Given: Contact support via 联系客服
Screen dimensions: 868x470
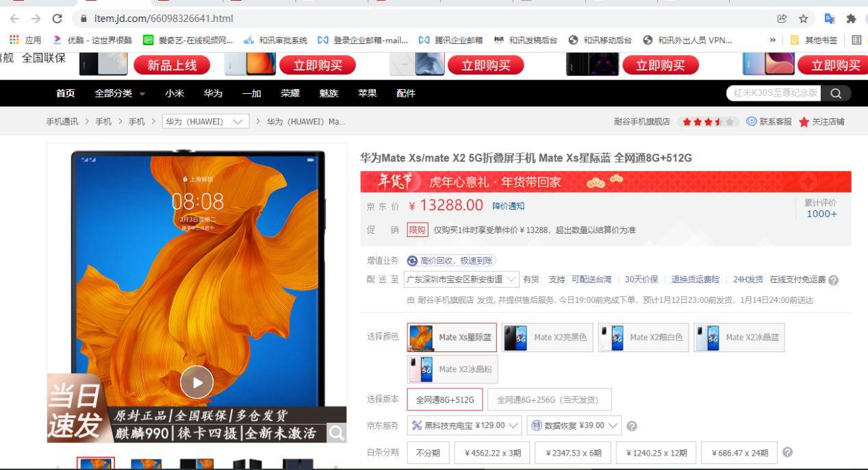Looking at the screenshot, I should [769, 122].
